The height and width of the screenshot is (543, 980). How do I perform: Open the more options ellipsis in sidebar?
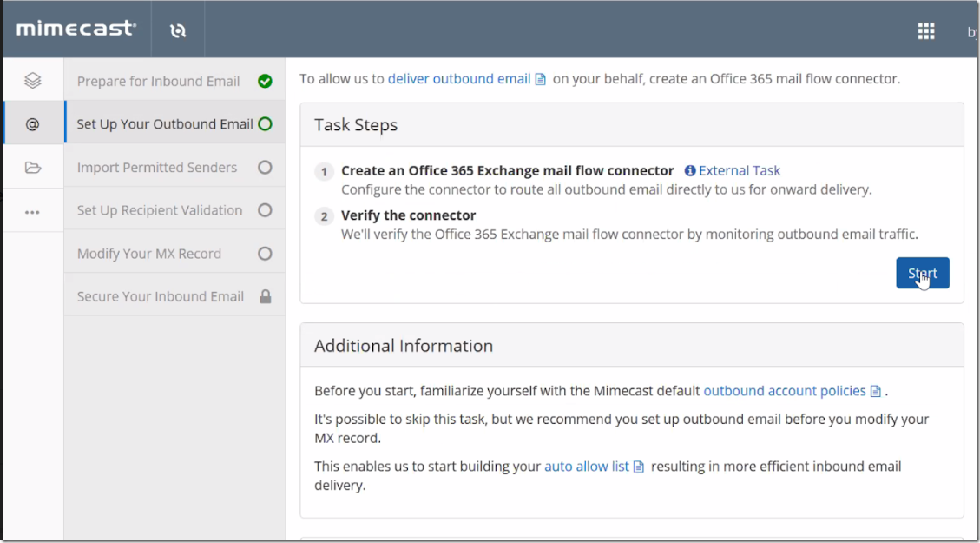click(x=32, y=212)
